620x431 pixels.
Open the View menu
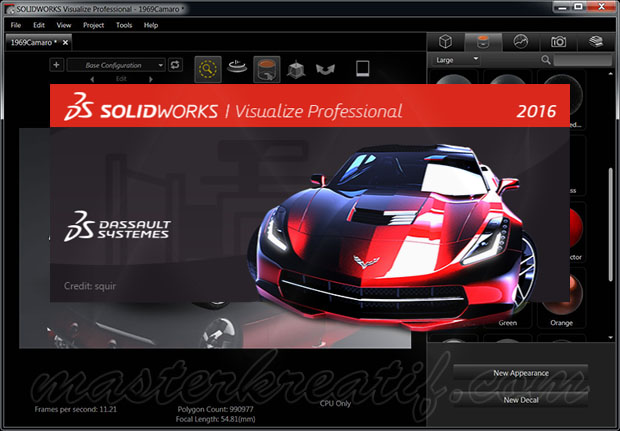[64, 25]
